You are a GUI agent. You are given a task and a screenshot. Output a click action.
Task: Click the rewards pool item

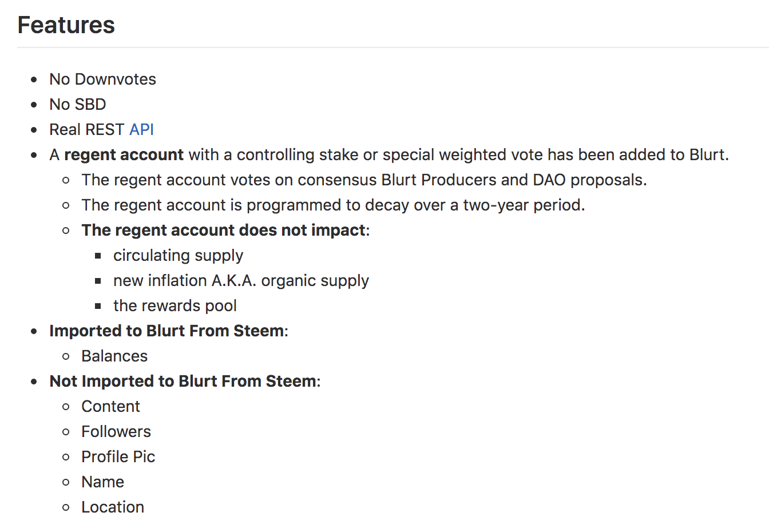tap(175, 305)
